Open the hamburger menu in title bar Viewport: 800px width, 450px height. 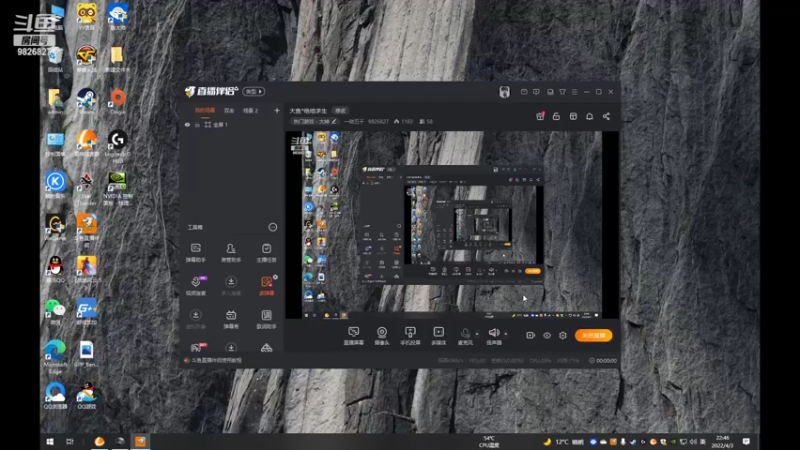574,92
